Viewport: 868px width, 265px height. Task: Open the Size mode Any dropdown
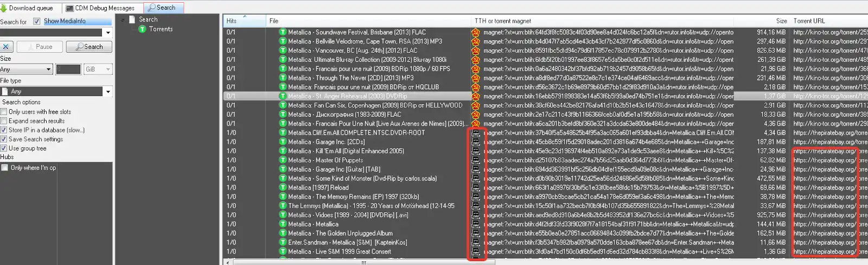click(48, 70)
